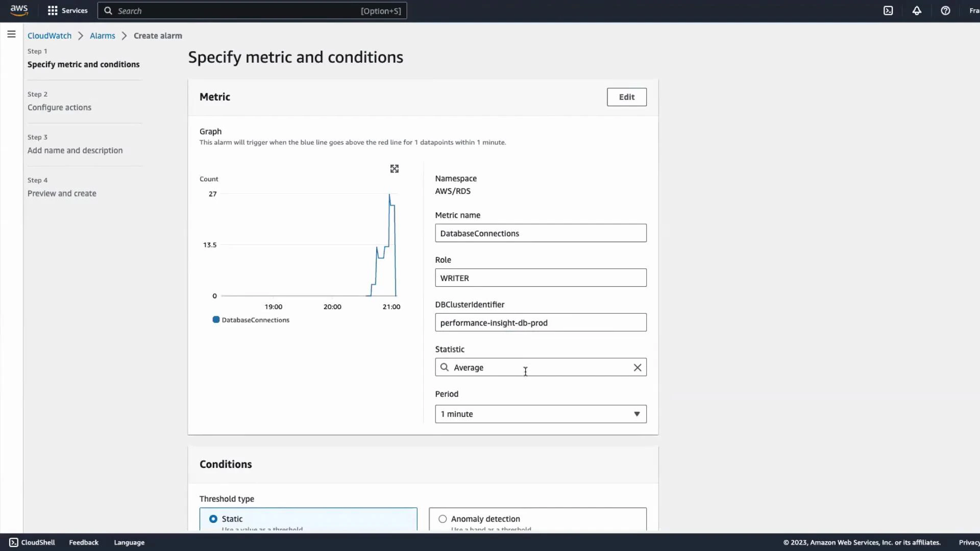This screenshot has height=551, width=980.
Task: Open the notifications bell icon
Action: click(917, 10)
